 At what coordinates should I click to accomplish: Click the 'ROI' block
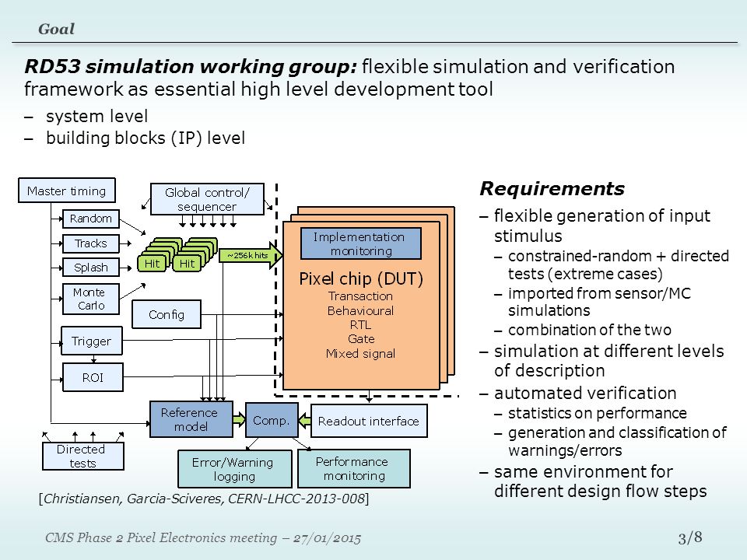(93, 378)
